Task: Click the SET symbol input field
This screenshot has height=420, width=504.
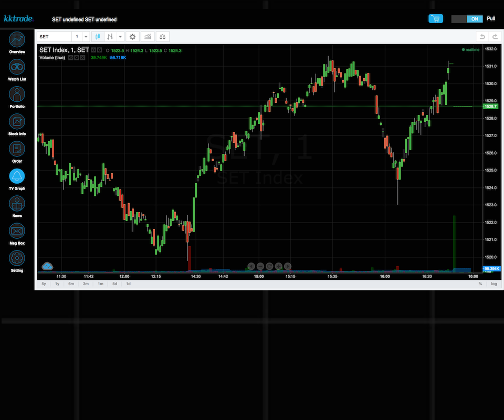Action: click(x=54, y=37)
